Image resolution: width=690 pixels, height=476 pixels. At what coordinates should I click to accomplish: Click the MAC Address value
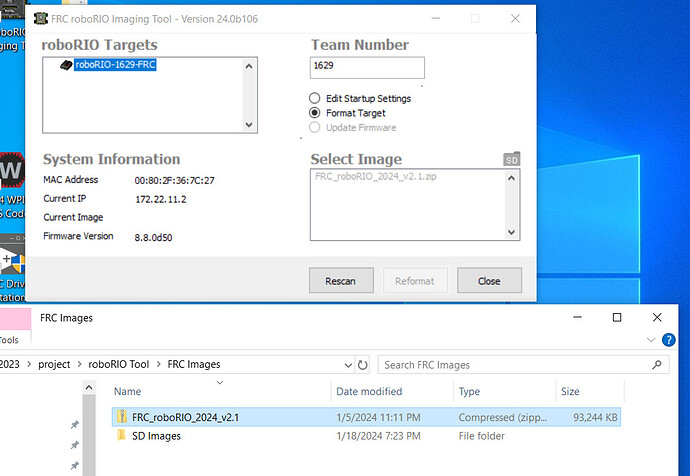pyautogui.click(x=174, y=180)
